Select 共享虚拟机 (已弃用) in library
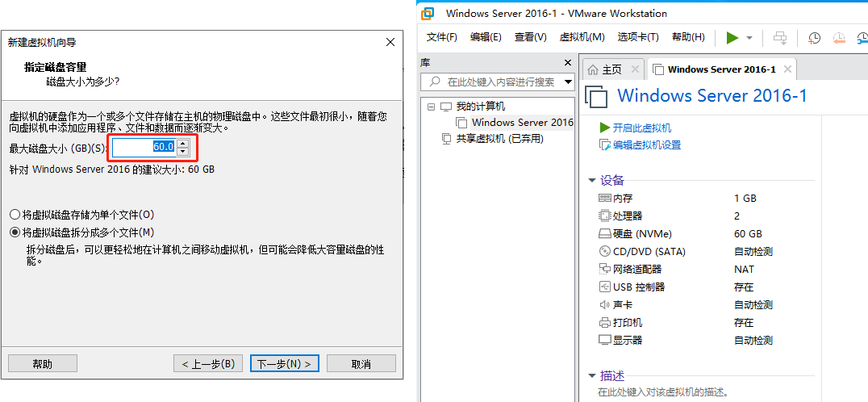 click(500, 139)
